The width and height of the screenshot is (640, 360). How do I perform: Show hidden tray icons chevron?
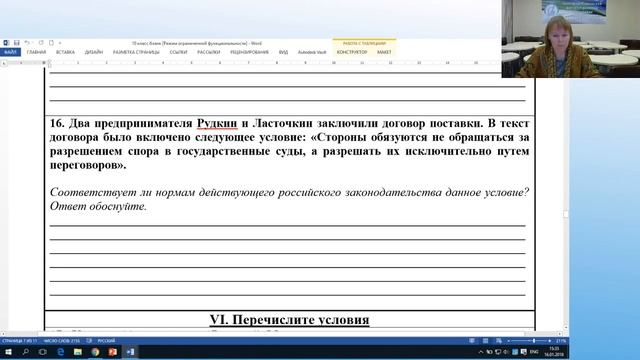click(x=480, y=352)
